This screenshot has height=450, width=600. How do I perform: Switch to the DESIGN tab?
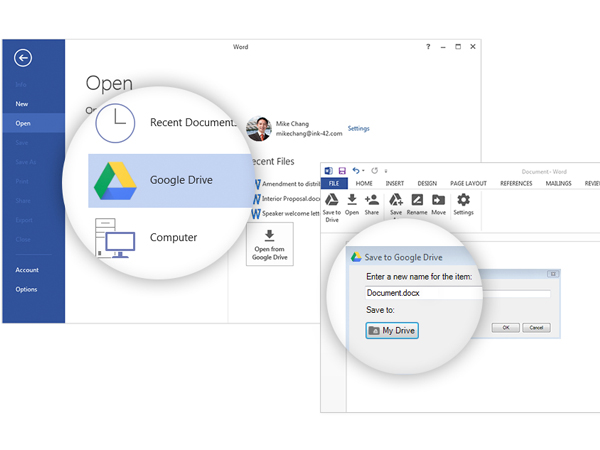point(427,184)
